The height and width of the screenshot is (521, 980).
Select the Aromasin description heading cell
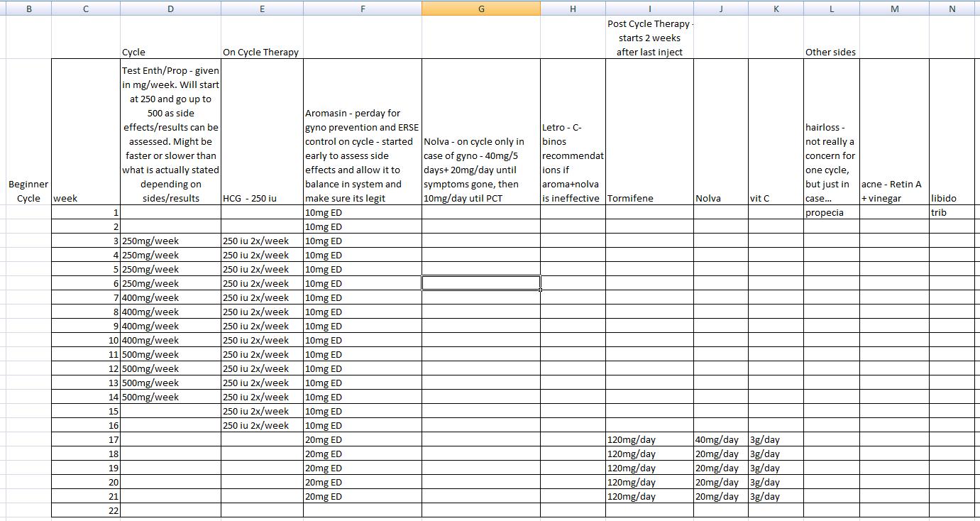tap(363, 155)
